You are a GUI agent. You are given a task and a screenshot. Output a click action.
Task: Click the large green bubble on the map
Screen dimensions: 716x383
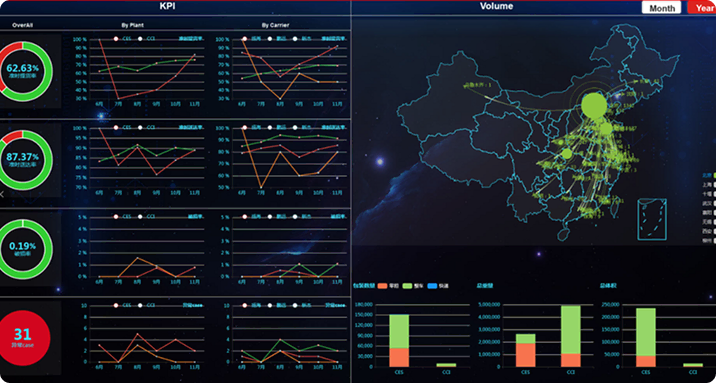click(594, 105)
